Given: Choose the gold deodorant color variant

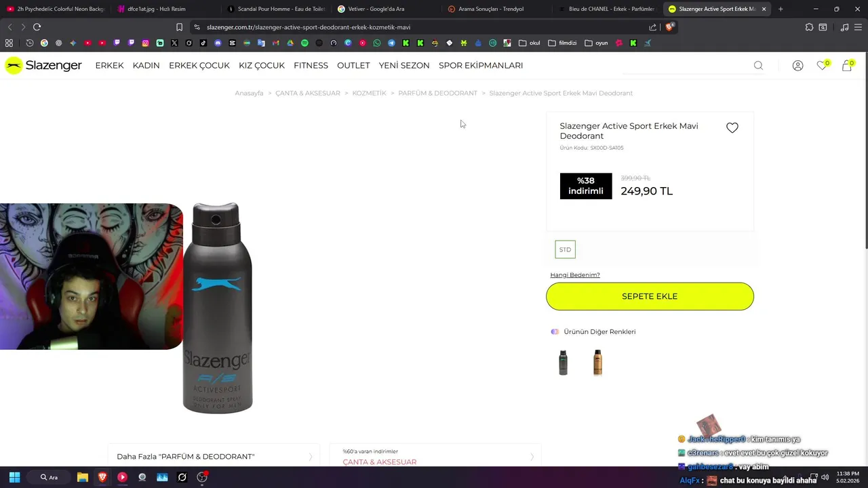Looking at the screenshot, I should pos(597,363).
